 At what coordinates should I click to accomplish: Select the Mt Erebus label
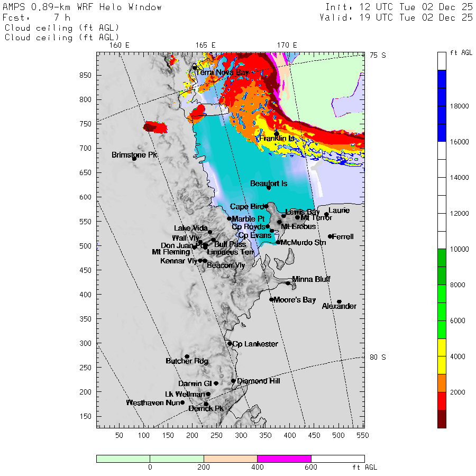tap(298, 226)
